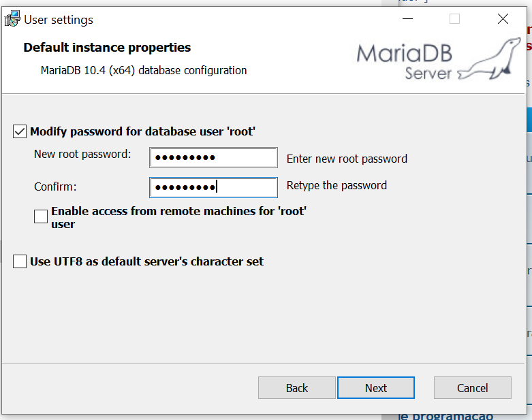Click the MariaDB Server wordmark
Image resolution: width=532 pixels, height=420 pixels.
405,61
